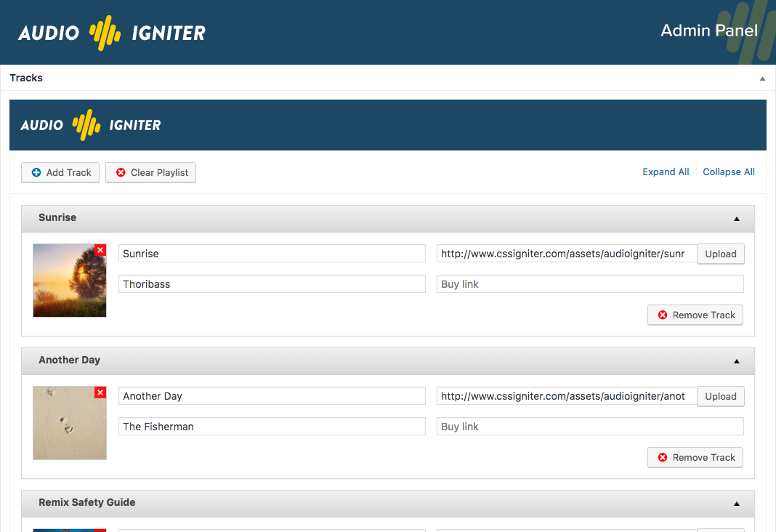Open the Expand All link
Viewport: 776px width, 532px height.
666,172
